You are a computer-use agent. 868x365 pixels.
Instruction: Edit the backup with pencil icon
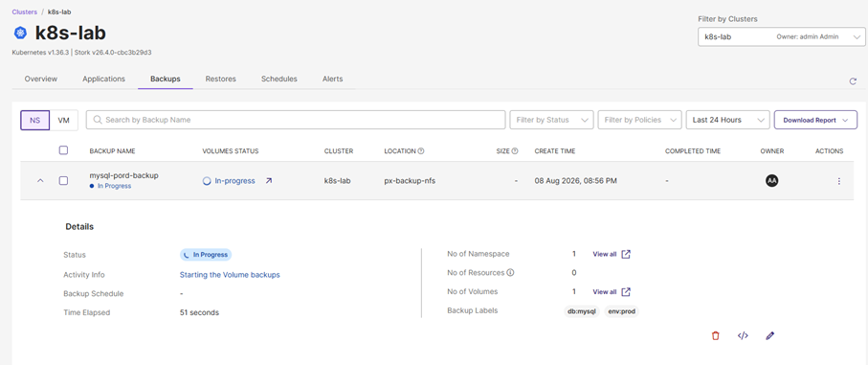click(770, 335)
